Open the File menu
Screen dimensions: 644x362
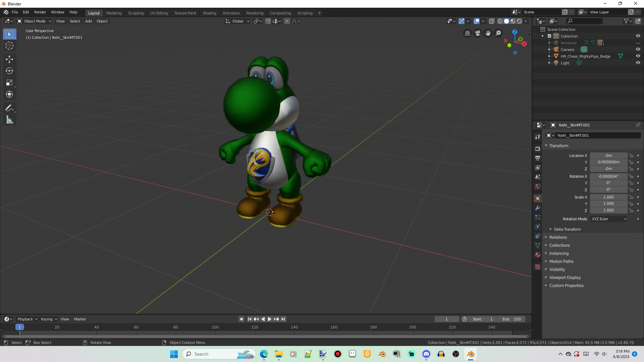tap(15, 12)
